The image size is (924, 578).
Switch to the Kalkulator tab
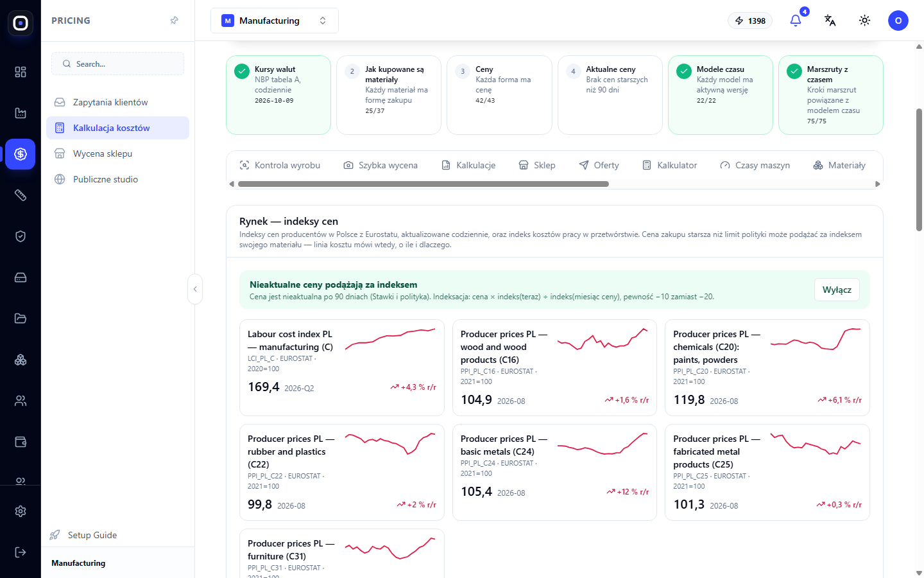point(669,165)
